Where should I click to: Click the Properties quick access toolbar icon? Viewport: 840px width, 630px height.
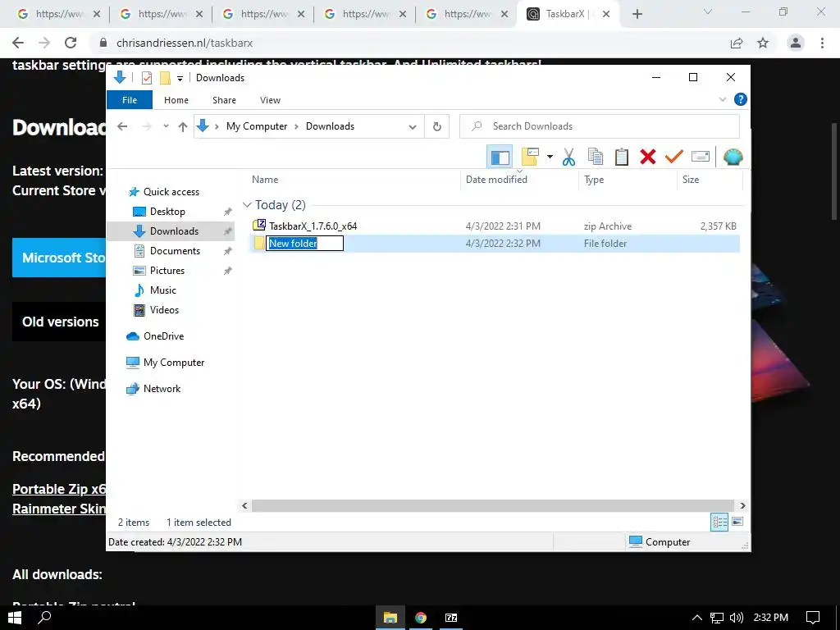pos(146,78)
